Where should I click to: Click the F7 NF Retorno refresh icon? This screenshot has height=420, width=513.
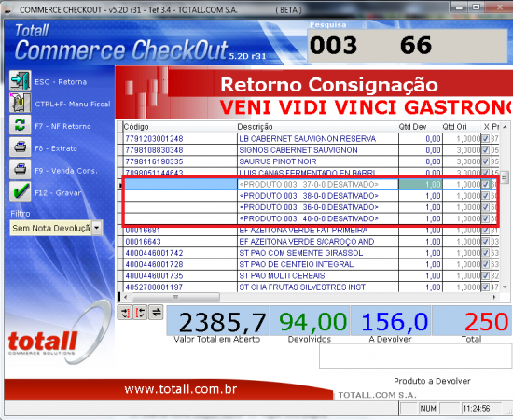(21, 125)
